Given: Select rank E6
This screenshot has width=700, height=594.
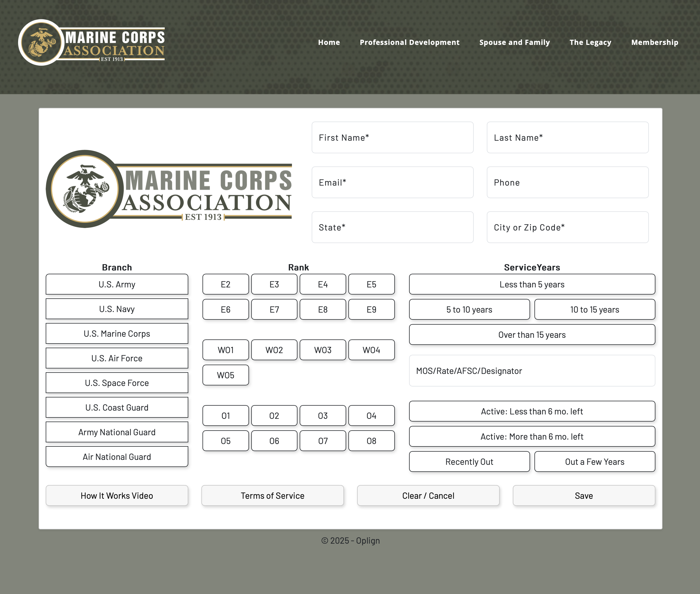Looking at the screenshot, I should coord(225,310).
